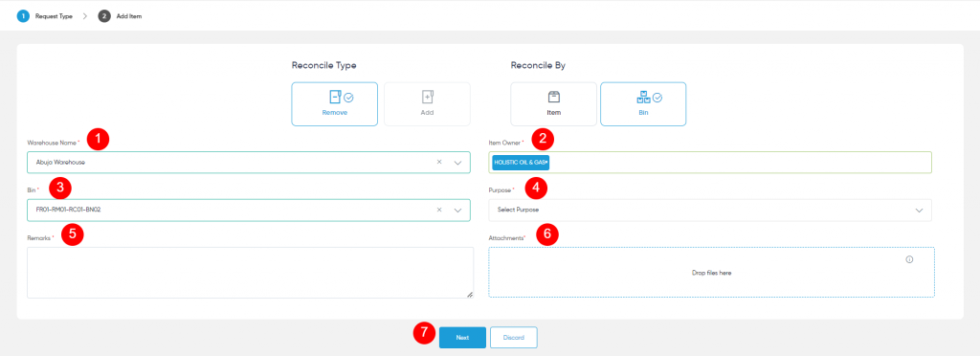Click the Item box icon

554,97
